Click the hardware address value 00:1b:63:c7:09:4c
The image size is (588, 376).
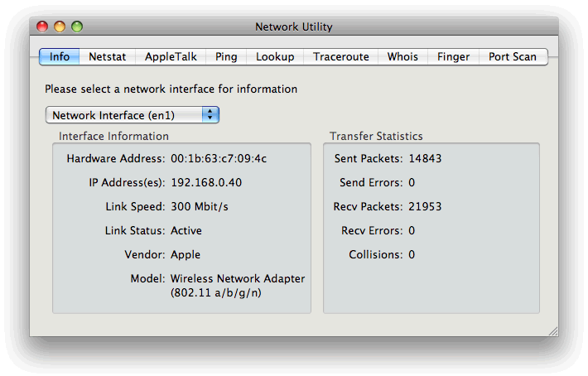(x=219, y=158)
